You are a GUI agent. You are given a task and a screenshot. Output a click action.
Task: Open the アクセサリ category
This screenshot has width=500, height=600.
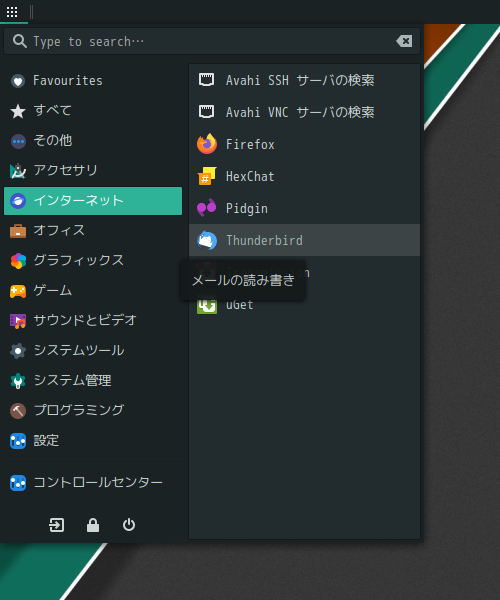coord(93,171)
